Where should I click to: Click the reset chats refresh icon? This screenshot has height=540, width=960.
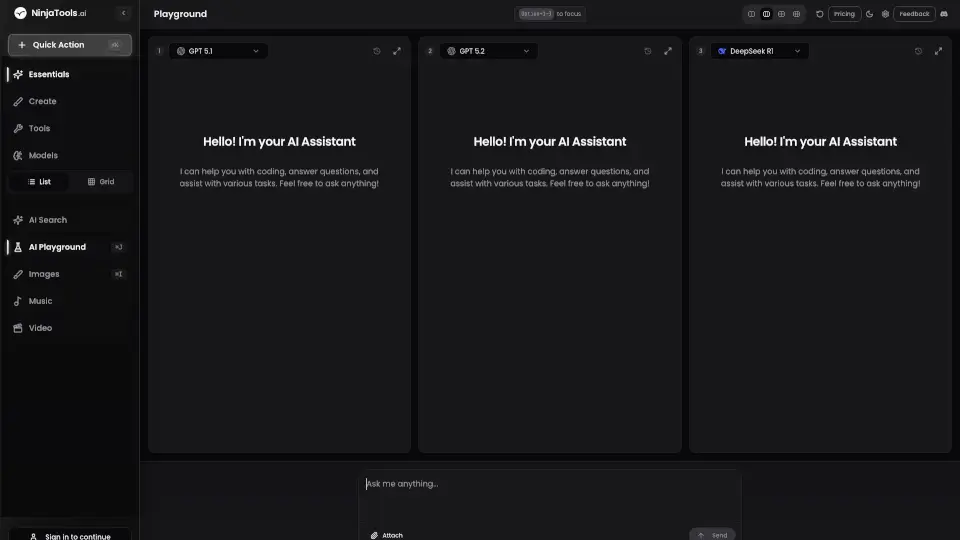tap(820, 14)
